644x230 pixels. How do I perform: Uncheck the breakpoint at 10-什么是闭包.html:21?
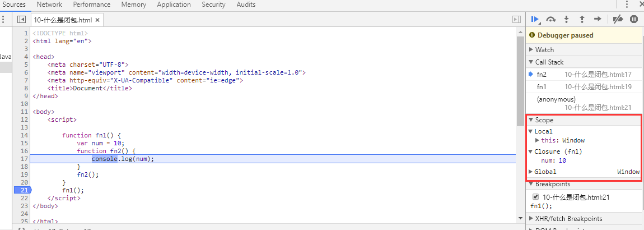(535, 197)
